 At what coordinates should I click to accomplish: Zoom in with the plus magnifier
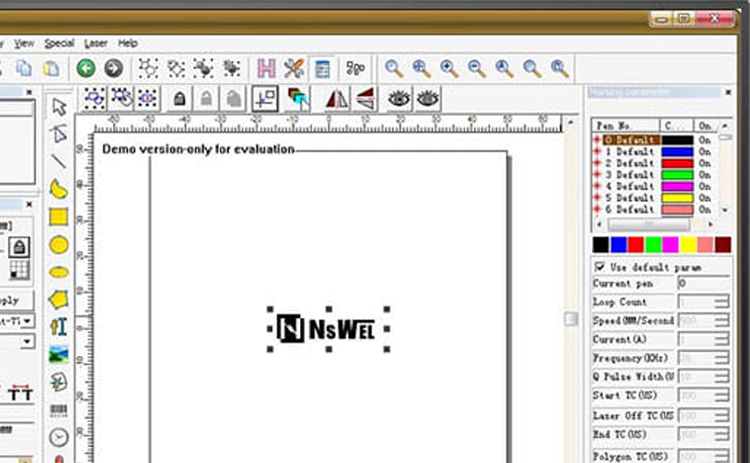click(450, 69)
